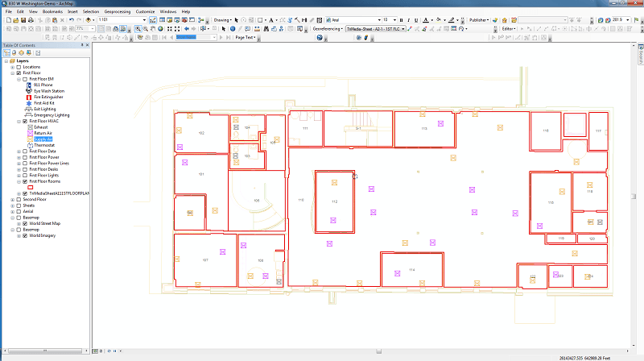Screen dimensions: 644x361
Task: Toggle Italic text formatting
Action: 409,19
